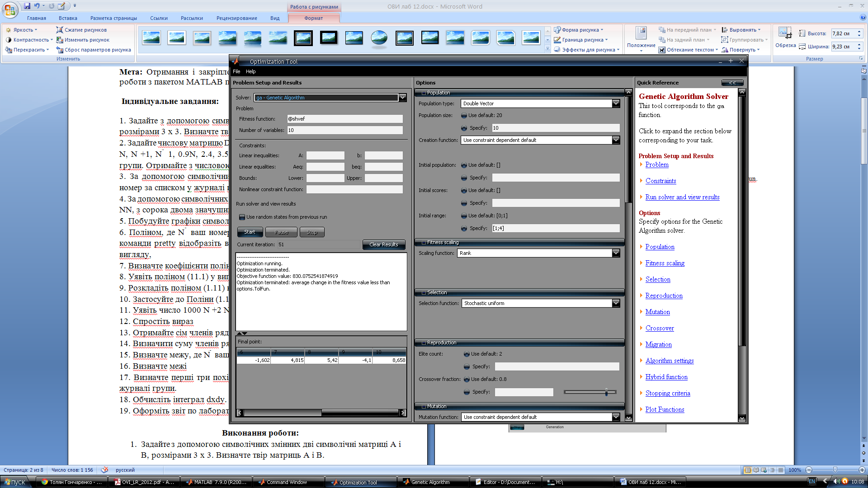The height and width of the screenshot is (488, 868).
Task: Select Crossover fraction 'Specify' radio button
Action: pyautogui.click(x=467, y=392)
